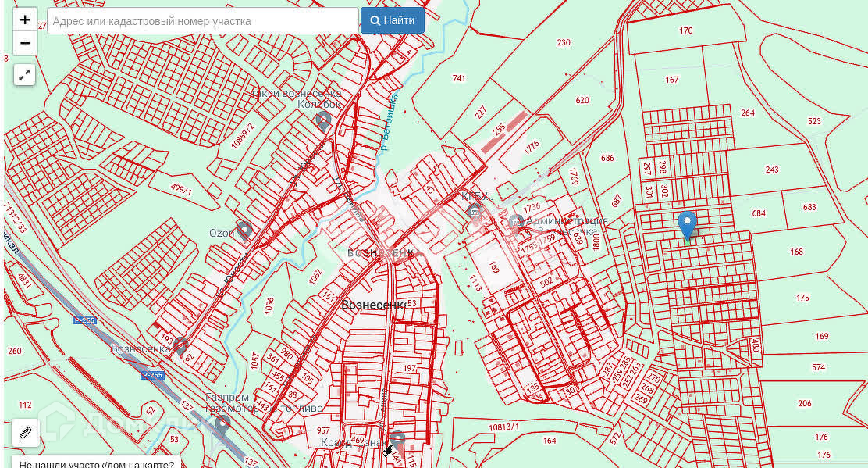
Task: Click the Найти search button
Action: [x=392, y=20]
